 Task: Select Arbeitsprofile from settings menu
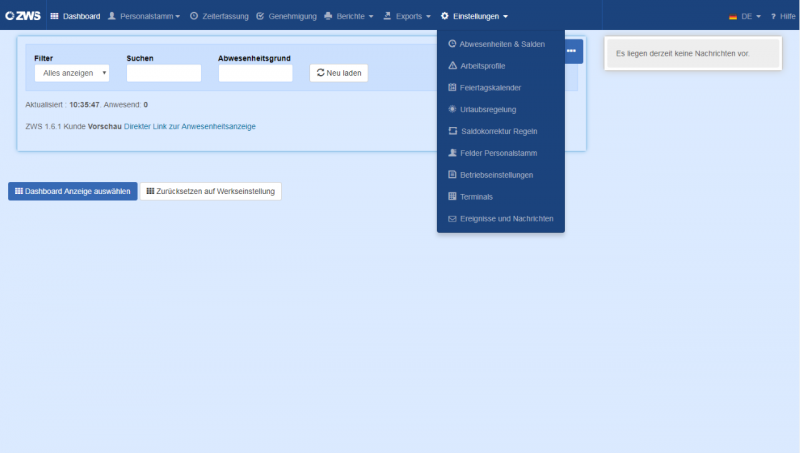501,66
